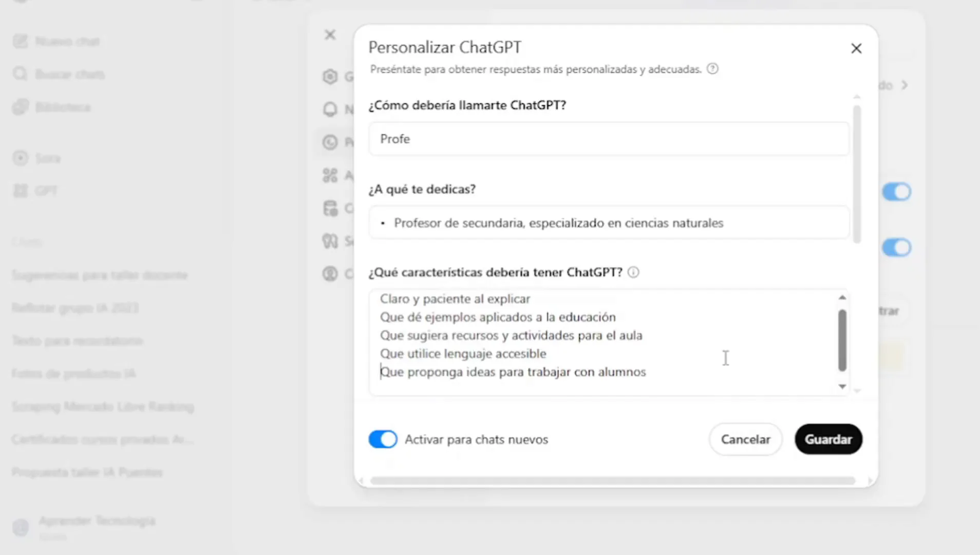
Task: Open the General settings section with the gear
Action: tap(330, 76)
